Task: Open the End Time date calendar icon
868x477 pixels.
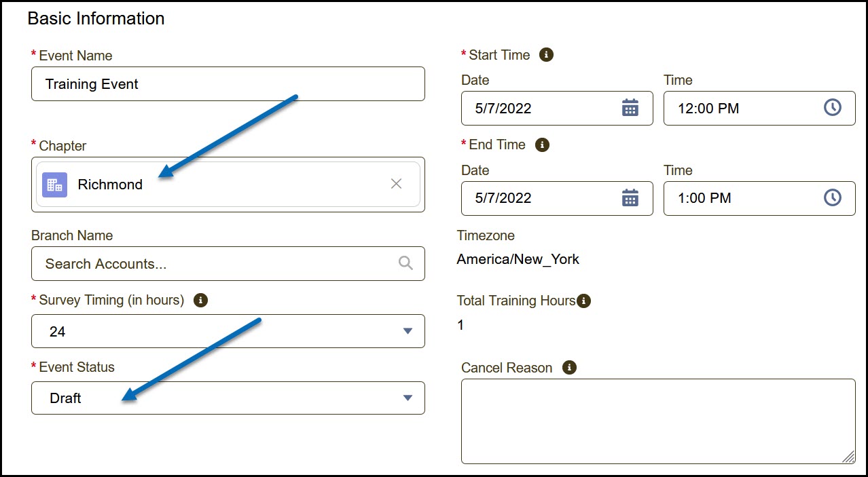Action: [x=630, y=198]
